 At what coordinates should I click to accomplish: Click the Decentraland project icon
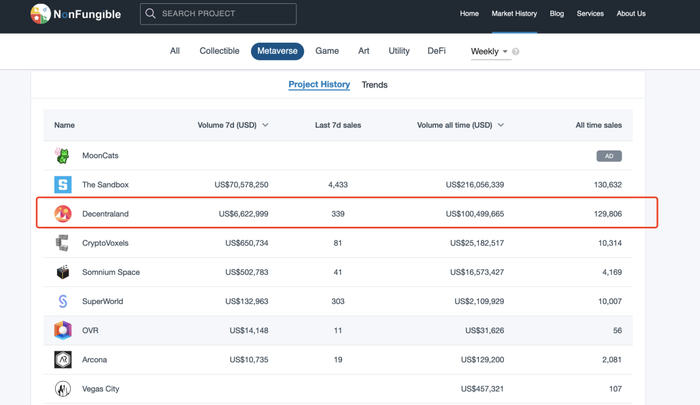pyautogui.click(x=62, y=214)
